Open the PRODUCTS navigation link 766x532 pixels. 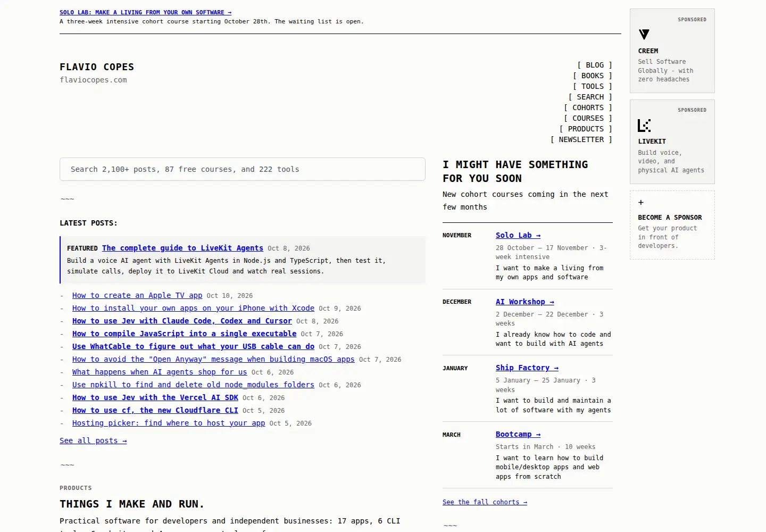pos(586,129)
